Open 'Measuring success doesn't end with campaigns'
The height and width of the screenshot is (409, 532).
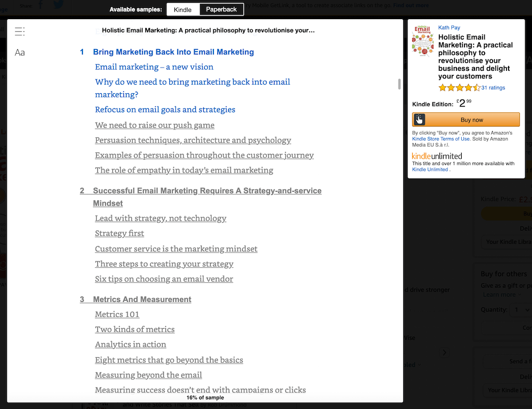pyautogui.click(x=200, y=389)
